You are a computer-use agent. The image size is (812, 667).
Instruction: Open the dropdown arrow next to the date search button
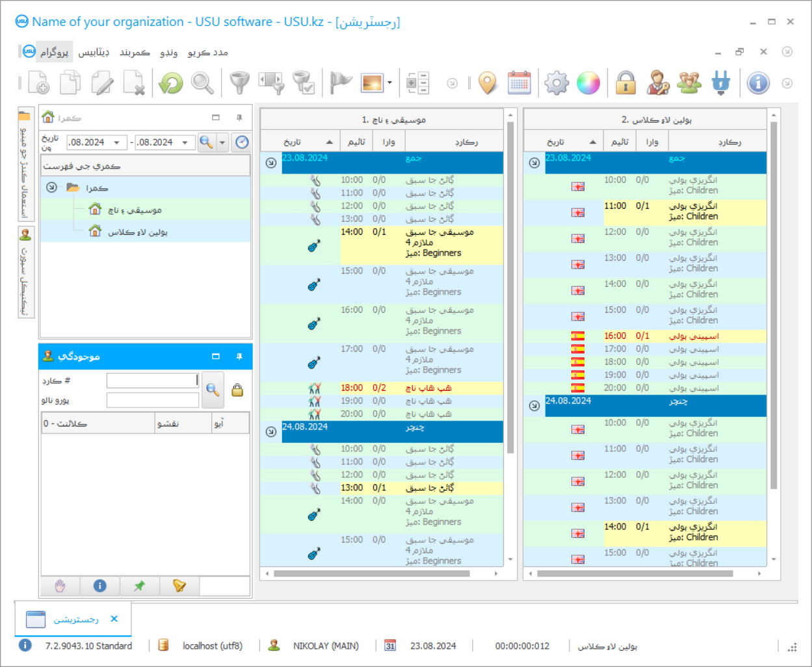tap(222, 142)
